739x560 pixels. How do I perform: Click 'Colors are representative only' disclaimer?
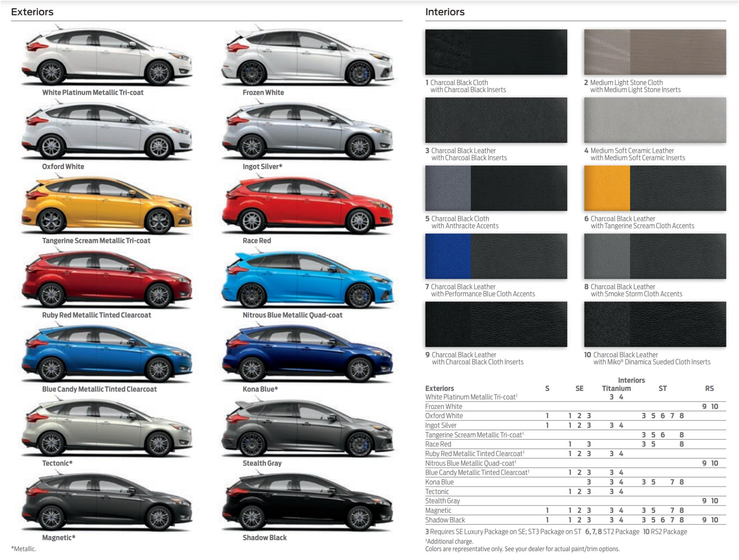[522, 549]
